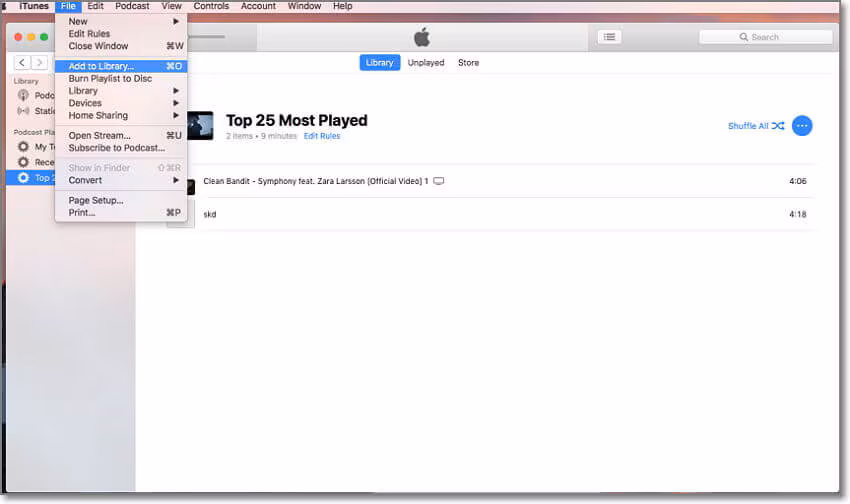The height and width of the screenshot is (504, 850).
Task: Click the 4:18 duration
Action: 797,214
